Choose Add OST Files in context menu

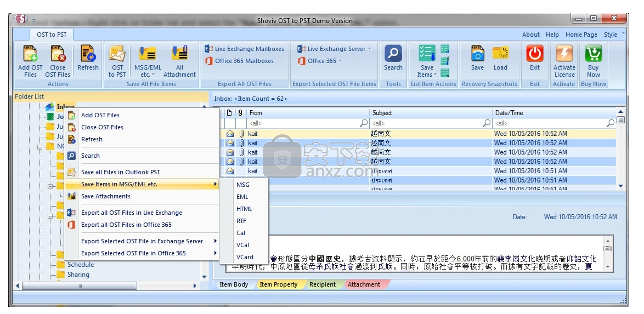[x=142, y=115]
